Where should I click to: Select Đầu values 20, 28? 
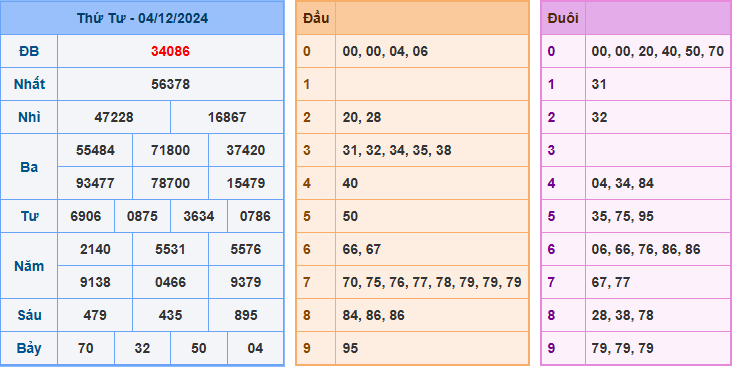click(x=362, y=117)
